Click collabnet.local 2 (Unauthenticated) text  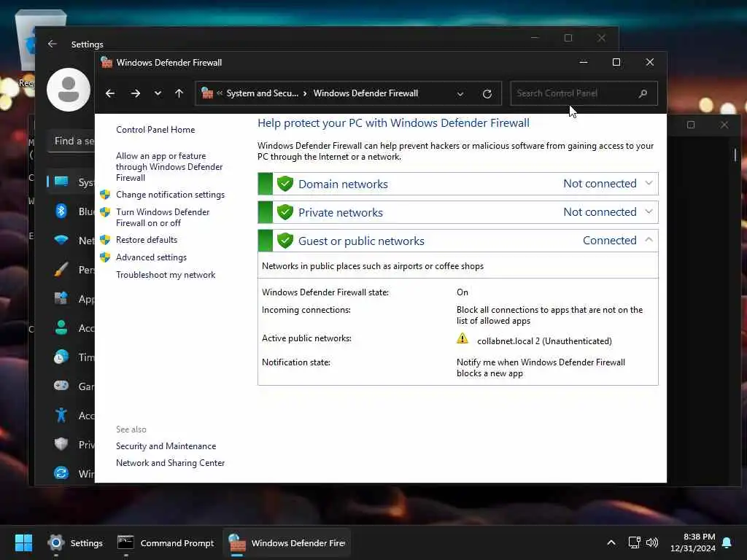click(x=544, y=341)
